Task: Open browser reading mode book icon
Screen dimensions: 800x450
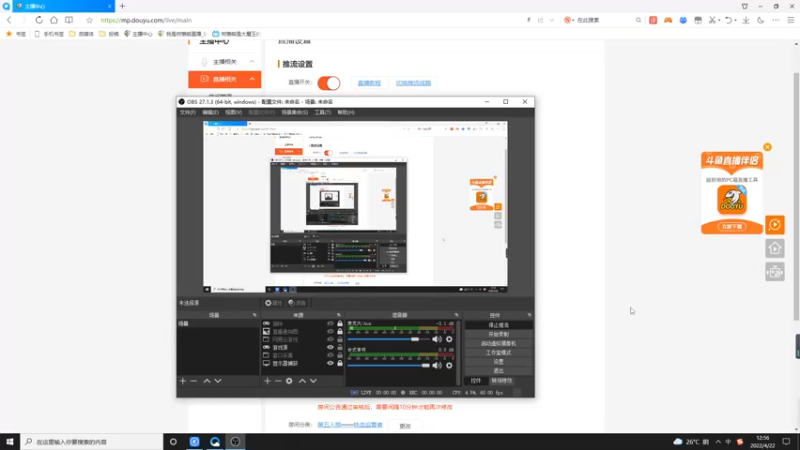Action: click(69, 20)
